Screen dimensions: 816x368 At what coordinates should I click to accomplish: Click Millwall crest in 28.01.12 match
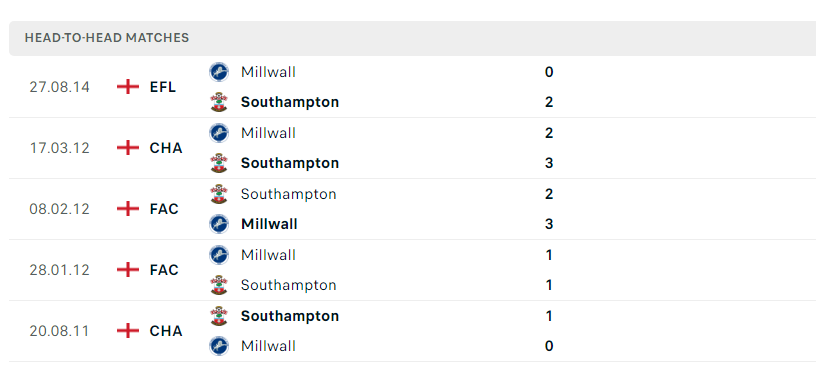[219, 255]
